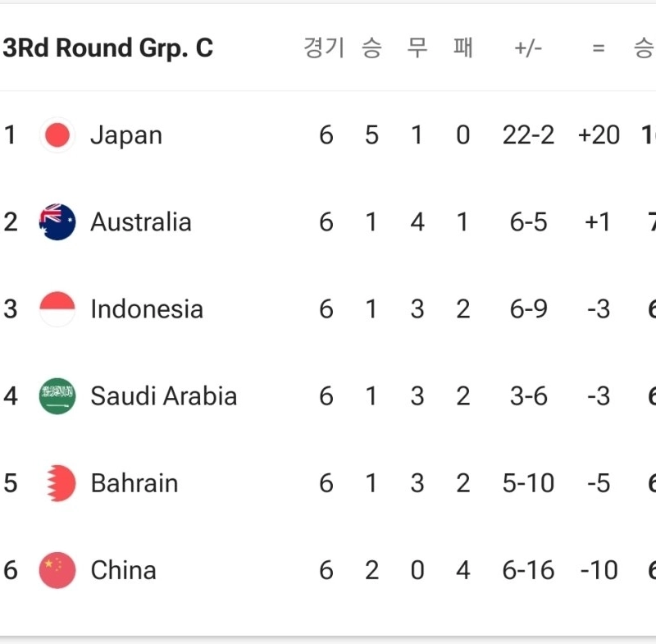Image resolution: width=656 pixels, height=644 pixels.
Task: Open the Japan team page
Action: (x=126, y=135)
